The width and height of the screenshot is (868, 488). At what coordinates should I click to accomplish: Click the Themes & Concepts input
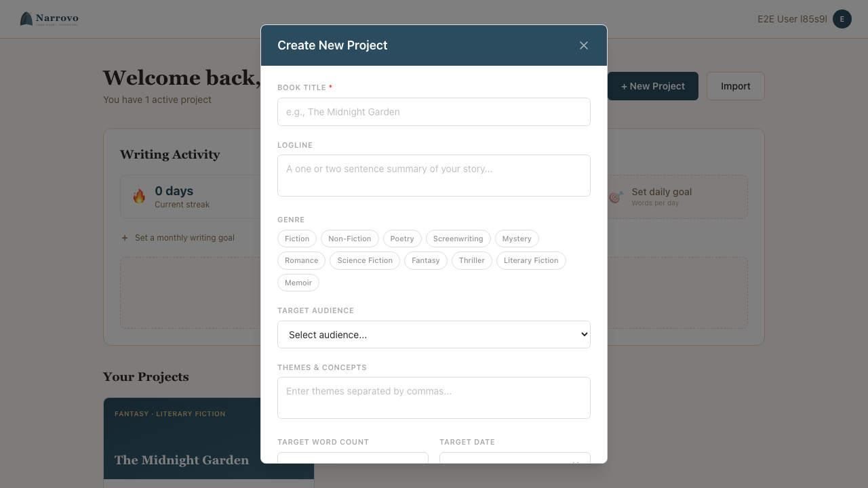[433, 397]
